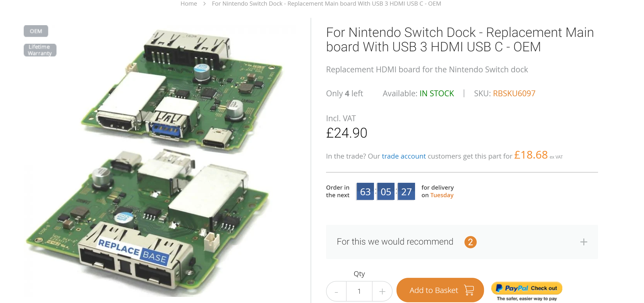Click the product breadcrumb title text
Image resolution: width=644 pixels, height=303 pixels.
[x=326, y=4]
